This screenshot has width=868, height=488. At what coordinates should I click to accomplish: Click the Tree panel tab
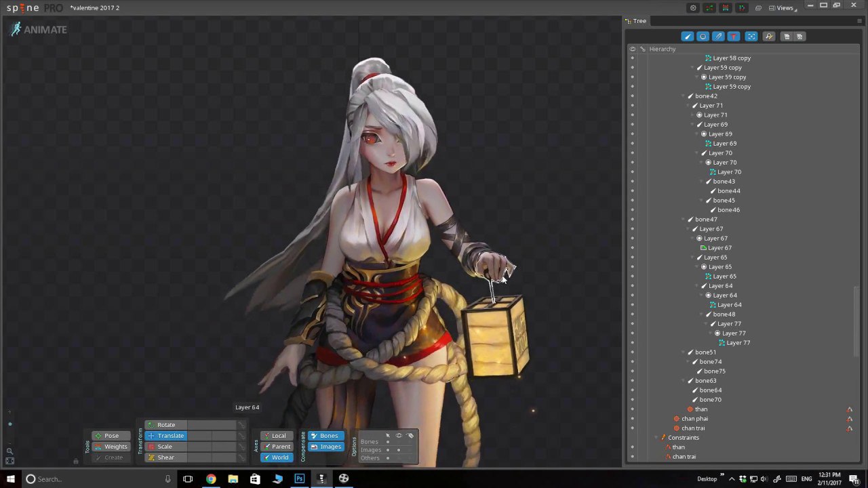click(636, 21)
